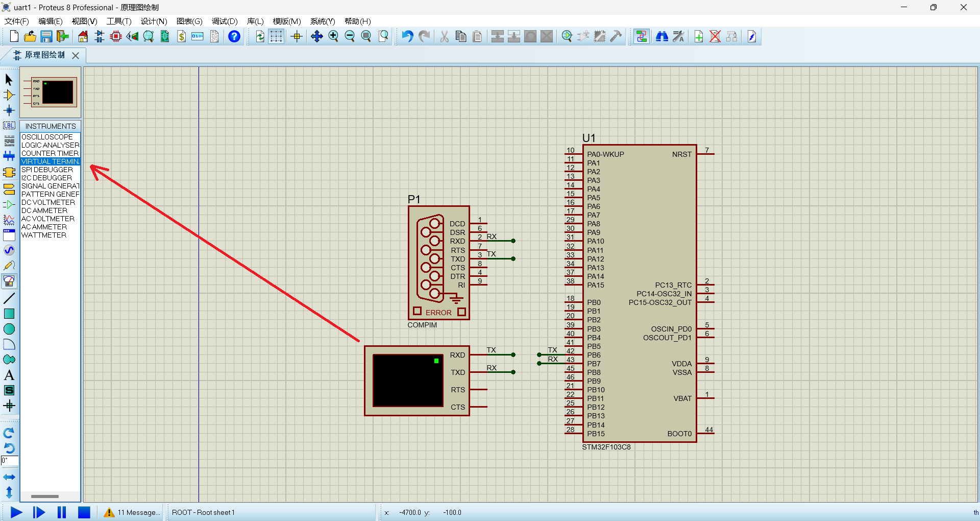Viewport: 980px width, 521px height.
Task: Select the STM32F103C8 U1 chip on canvas
Action: (x=640, y=293)
